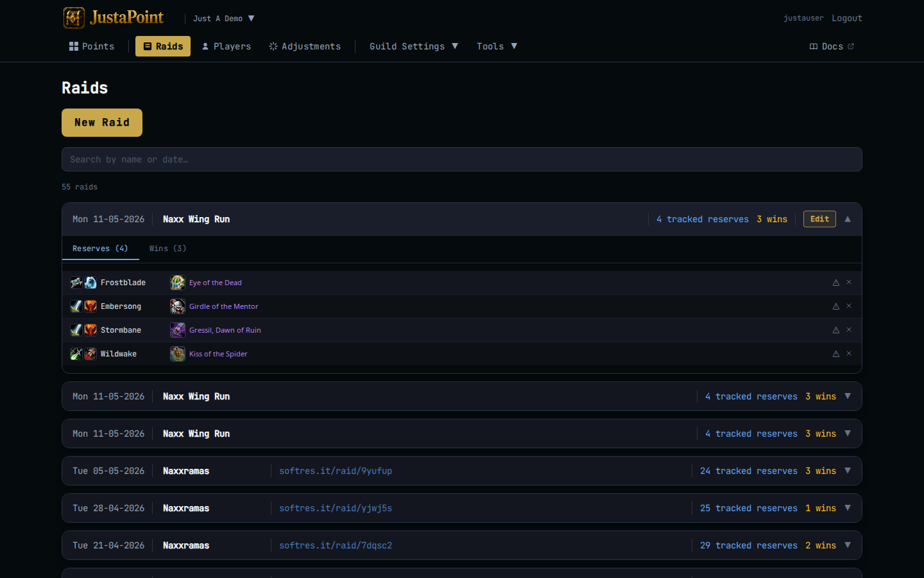This screenshot has width=924, height=578.
Task: Click the JustaPoint brand title text
Action: pyautogui.click(x=127, y=17)
